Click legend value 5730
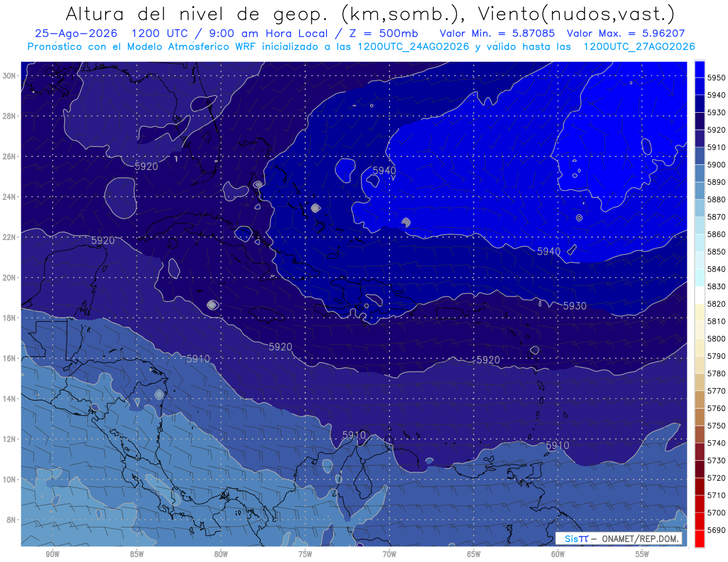Viewport: 728px width, 562px height. [716, 460]
